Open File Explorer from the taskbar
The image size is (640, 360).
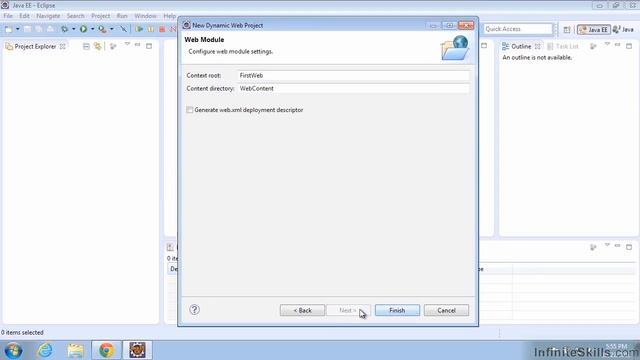[76, 350]
